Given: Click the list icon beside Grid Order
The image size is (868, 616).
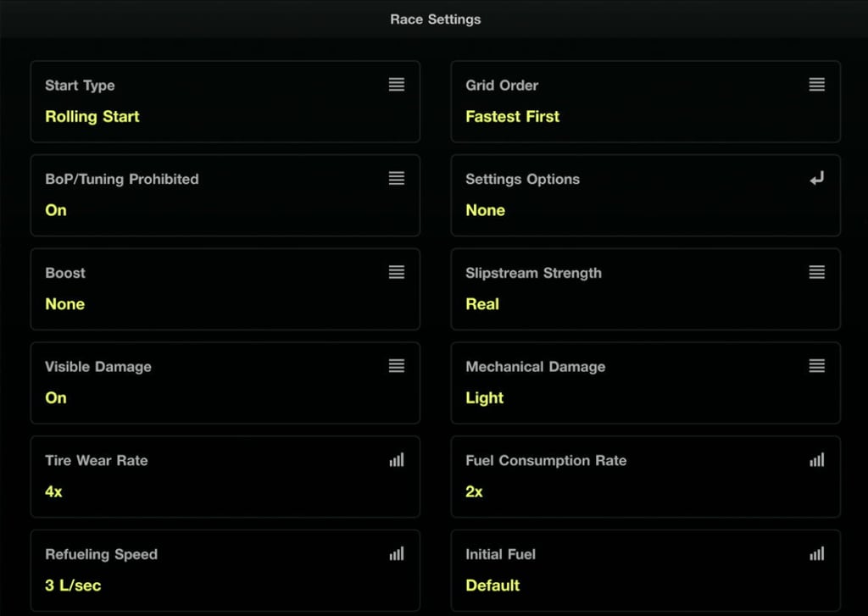Looking at the screenshot, I should [x=816, y=85].
